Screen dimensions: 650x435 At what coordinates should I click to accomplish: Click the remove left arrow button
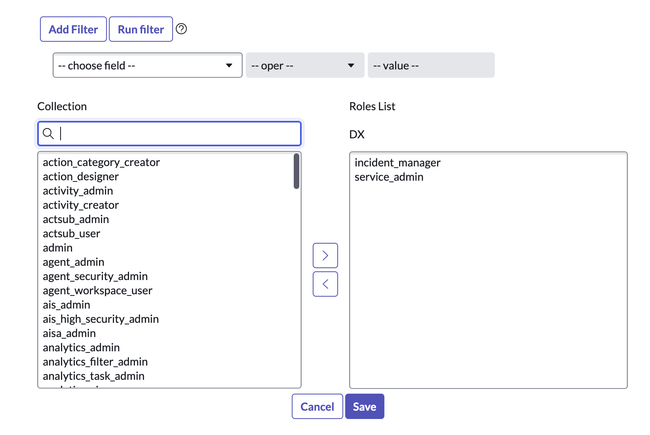(325, 284)
